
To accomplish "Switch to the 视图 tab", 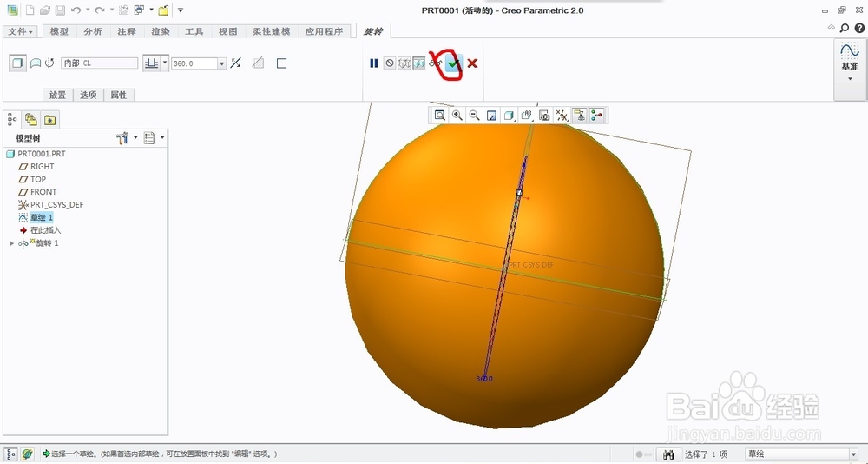I will point(228,31).
